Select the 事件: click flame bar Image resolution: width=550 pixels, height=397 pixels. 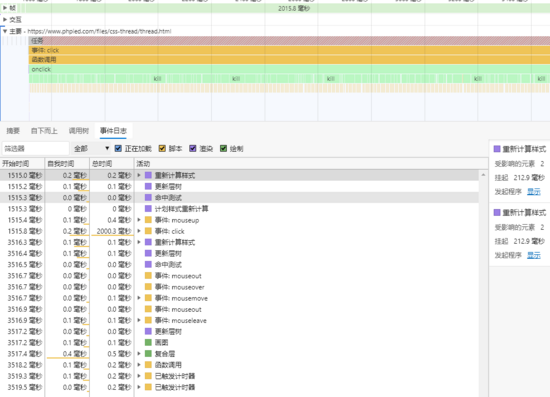click(289, 50)
